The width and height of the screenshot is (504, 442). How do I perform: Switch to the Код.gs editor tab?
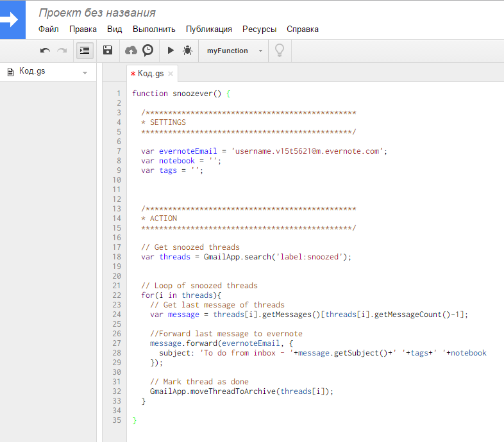151,74
